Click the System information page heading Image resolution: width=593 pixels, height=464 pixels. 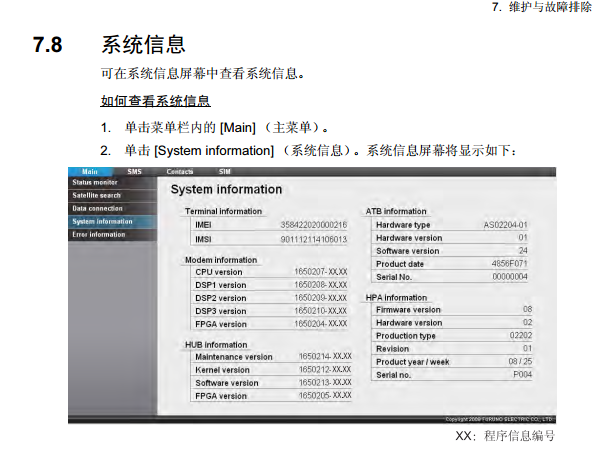pos(226,189)
